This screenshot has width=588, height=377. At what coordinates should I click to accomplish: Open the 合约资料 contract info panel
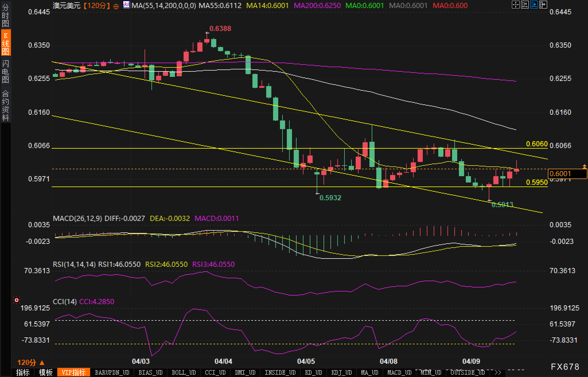point(5,105)
